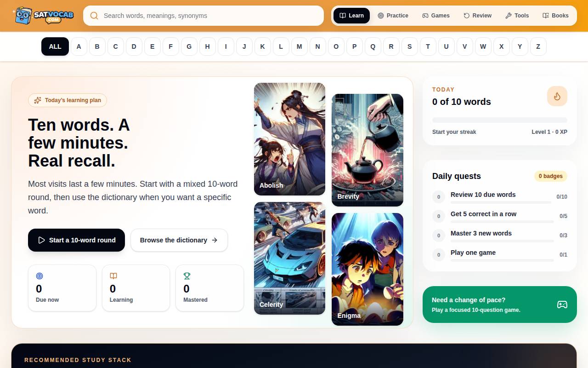Filter words by letter S
588x368 pixels.
pos(410,46)
